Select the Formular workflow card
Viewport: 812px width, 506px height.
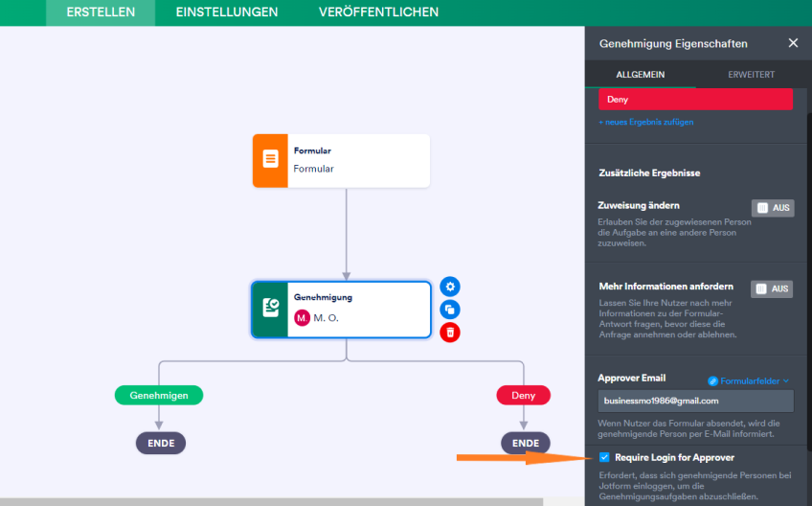[341, 161]
